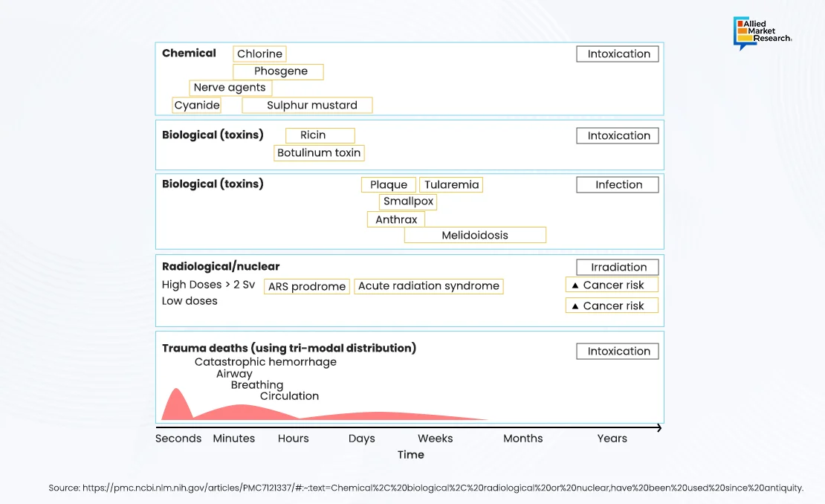This screenshot has height=504, width=825.
Task: Click the Weeks marker on the time axis
Action: point(436,439)
